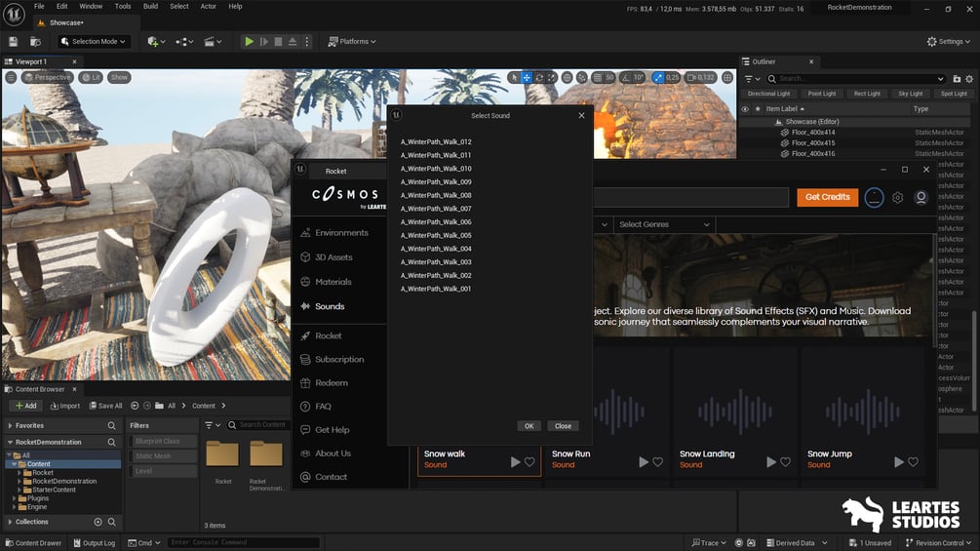Screen dimensions: 980x551
Task: Maximize viewport layout icon
Action: click(x=727, y=77)
